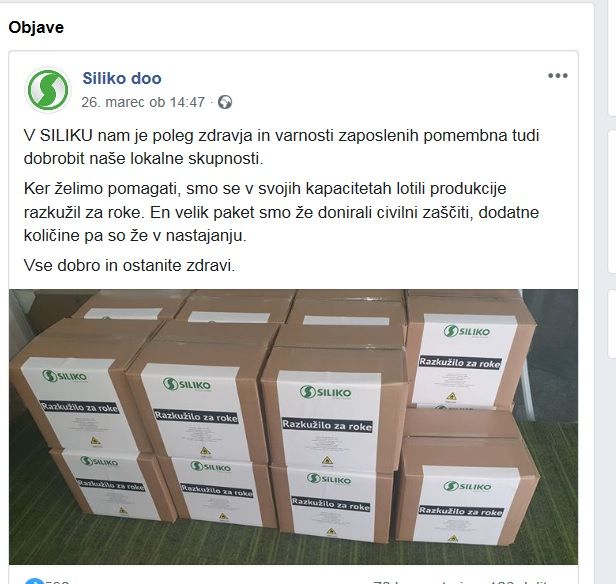Visit the Siliko doo page name link
Image resolution: width=616 pixels, height=584 pixels.
point(122,78)
